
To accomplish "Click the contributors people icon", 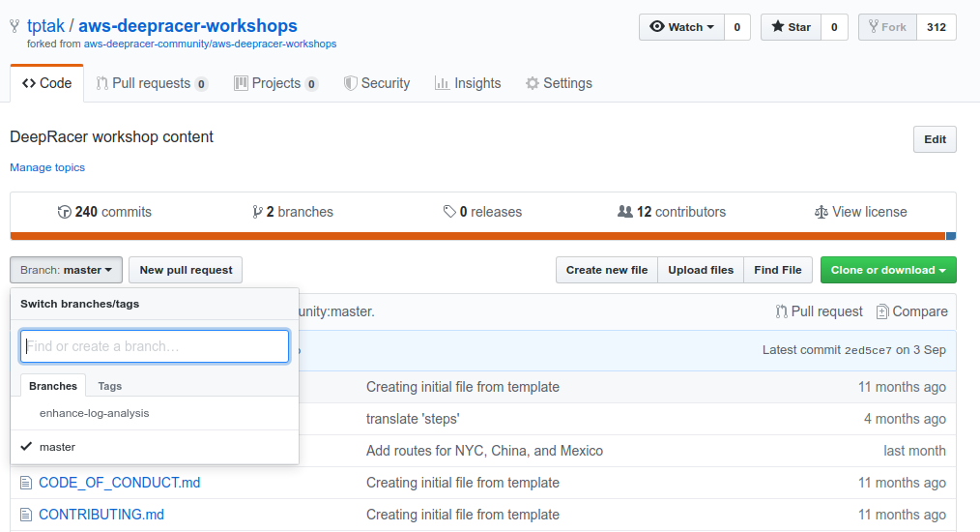I will [x=625, y=212].
